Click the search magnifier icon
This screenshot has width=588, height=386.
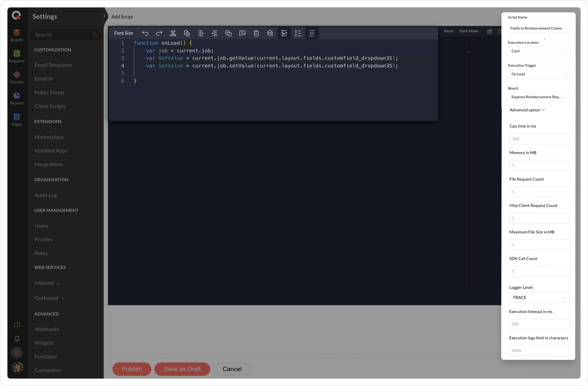(x=95, y=35)
